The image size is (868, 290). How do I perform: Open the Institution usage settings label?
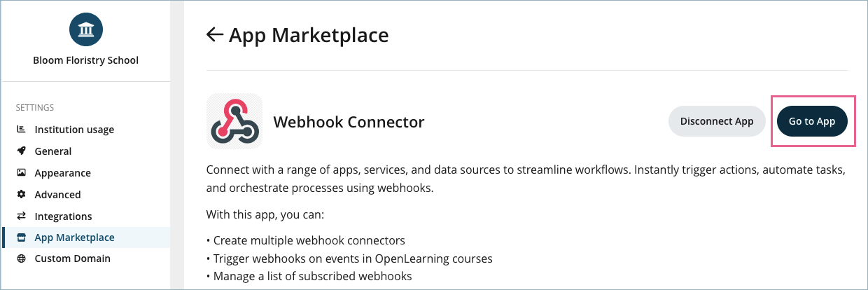tap(74, 130)
